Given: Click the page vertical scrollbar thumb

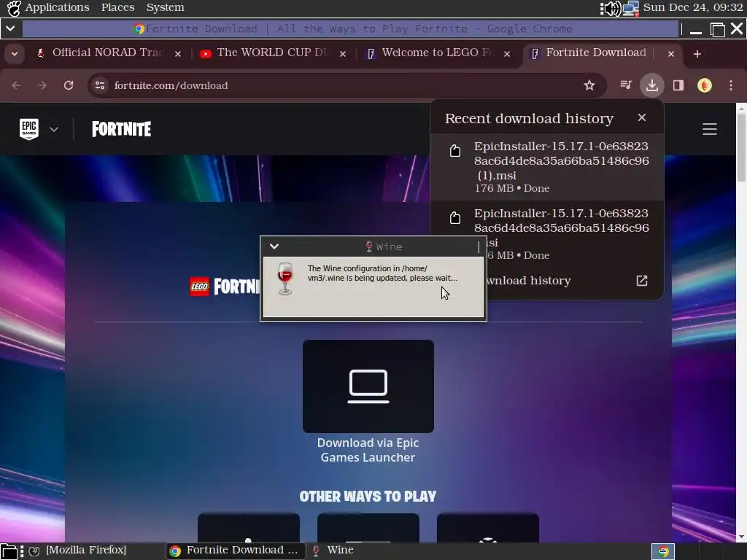Looking at the screenshot, I should pos(741,147).
